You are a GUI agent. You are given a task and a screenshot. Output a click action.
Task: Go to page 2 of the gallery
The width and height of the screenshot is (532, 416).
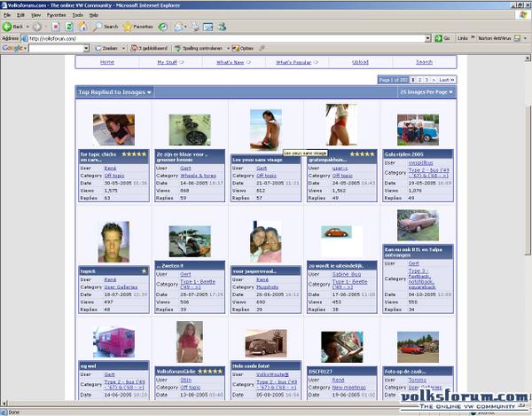click(419, 80)
